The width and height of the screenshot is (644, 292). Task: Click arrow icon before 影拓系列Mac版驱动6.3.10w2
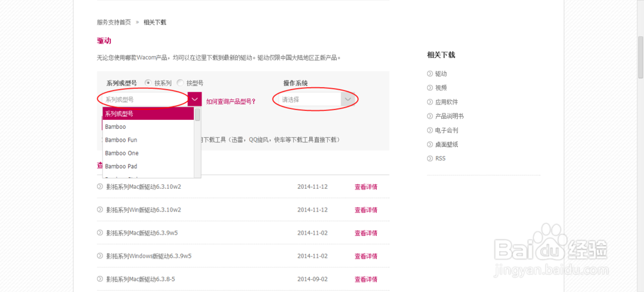100,187
